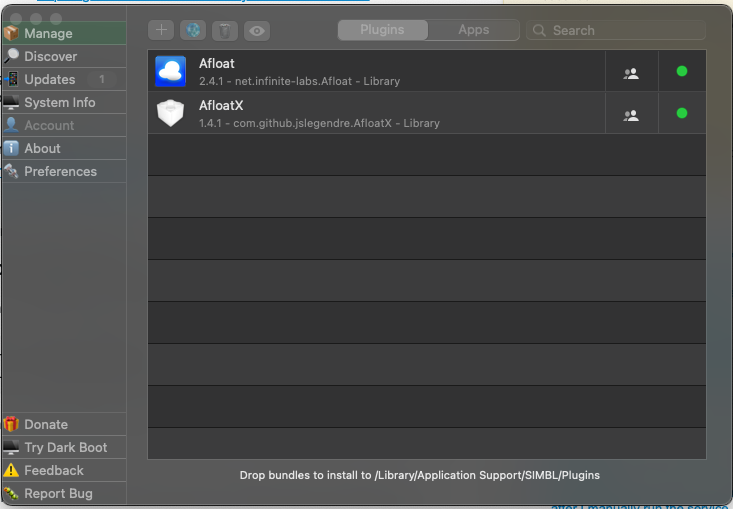
Task: Open Feedback from the sidebar
Action: tap(64, 470)
